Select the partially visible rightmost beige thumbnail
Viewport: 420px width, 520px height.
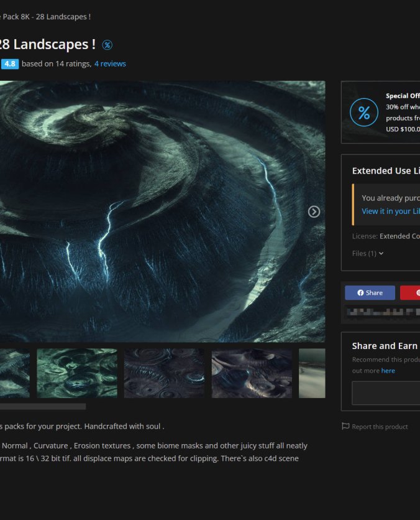click(312, 373)
